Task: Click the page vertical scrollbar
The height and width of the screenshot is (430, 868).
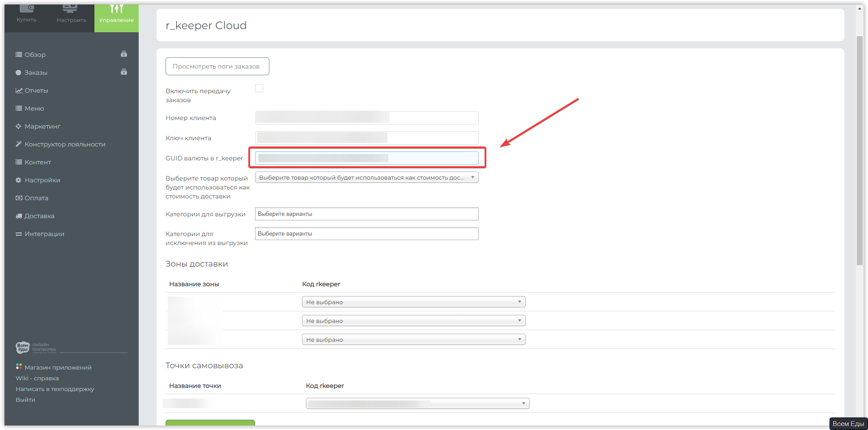Action: click(859, 150)
